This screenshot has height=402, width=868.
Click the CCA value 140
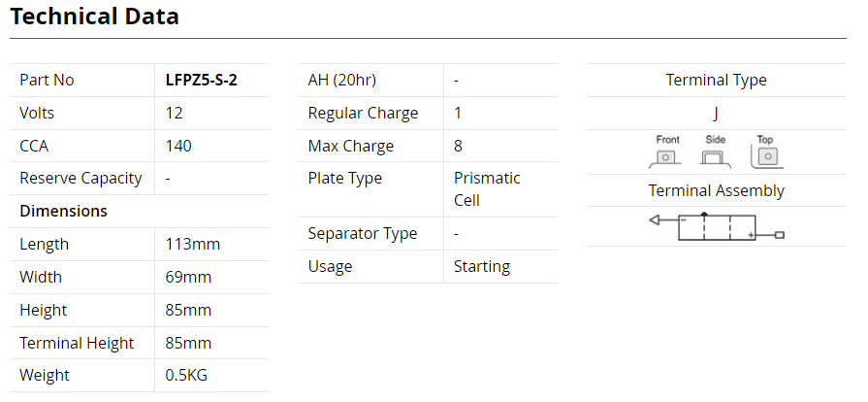pyautogui.click(x=178, y=146)
